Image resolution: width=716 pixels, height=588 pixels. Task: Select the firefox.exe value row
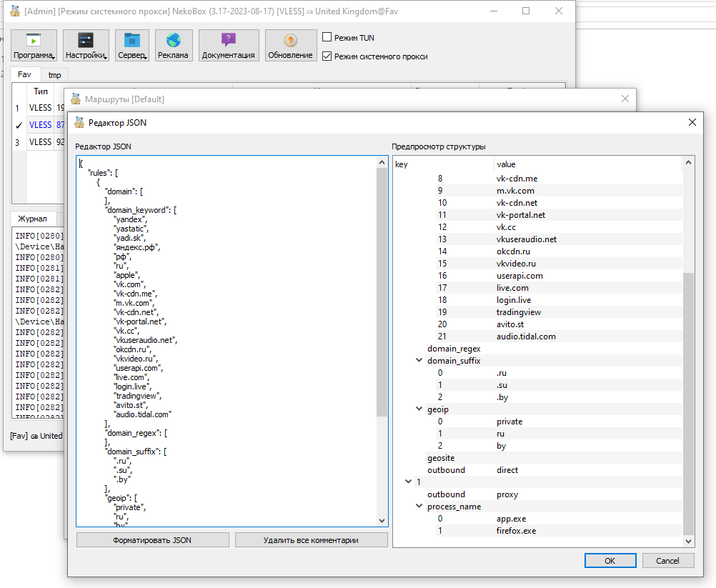click(x=516, y=531)
